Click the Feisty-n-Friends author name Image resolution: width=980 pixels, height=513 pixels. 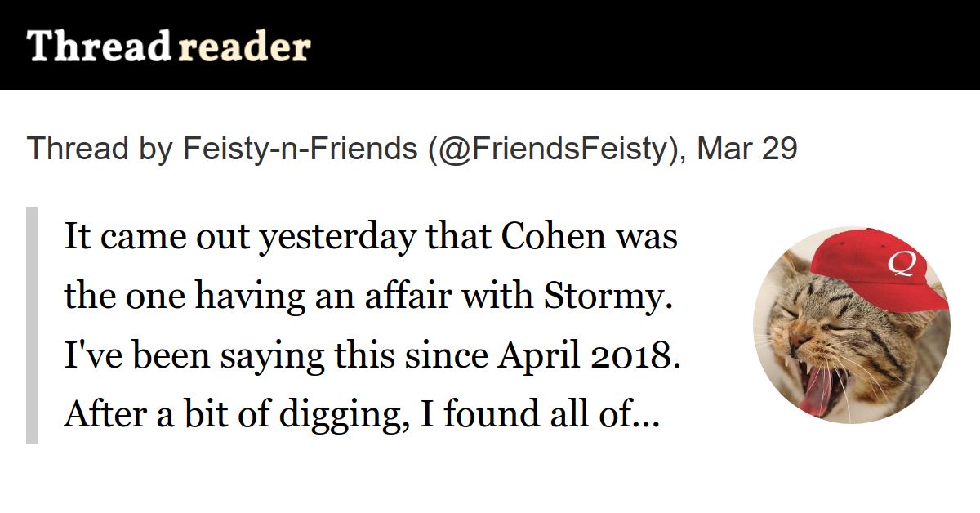click(299, 149)
